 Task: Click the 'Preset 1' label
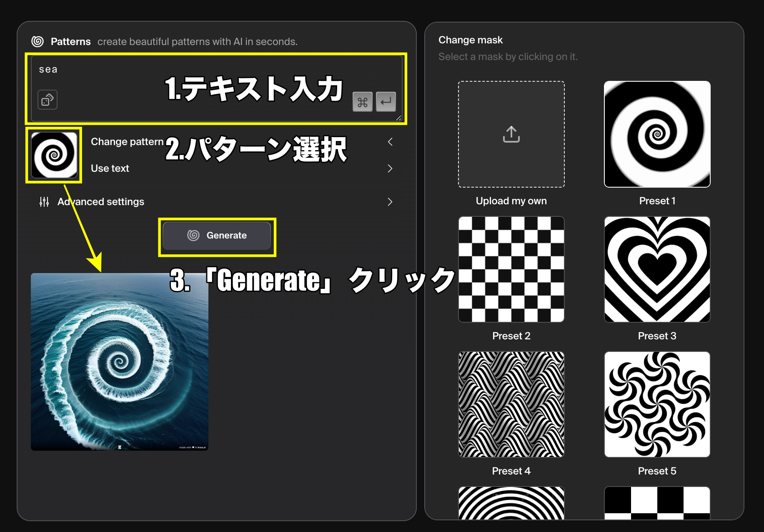coord(657,201)
